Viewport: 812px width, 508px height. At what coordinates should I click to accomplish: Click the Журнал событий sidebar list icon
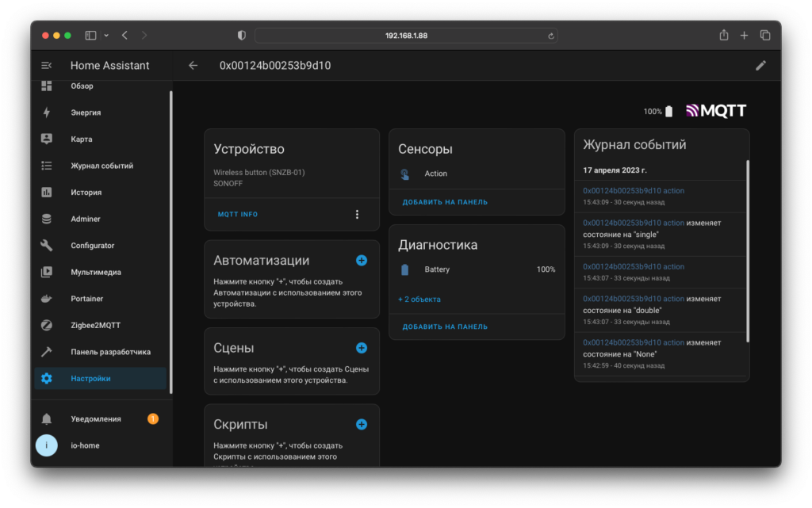click(47, 166)
